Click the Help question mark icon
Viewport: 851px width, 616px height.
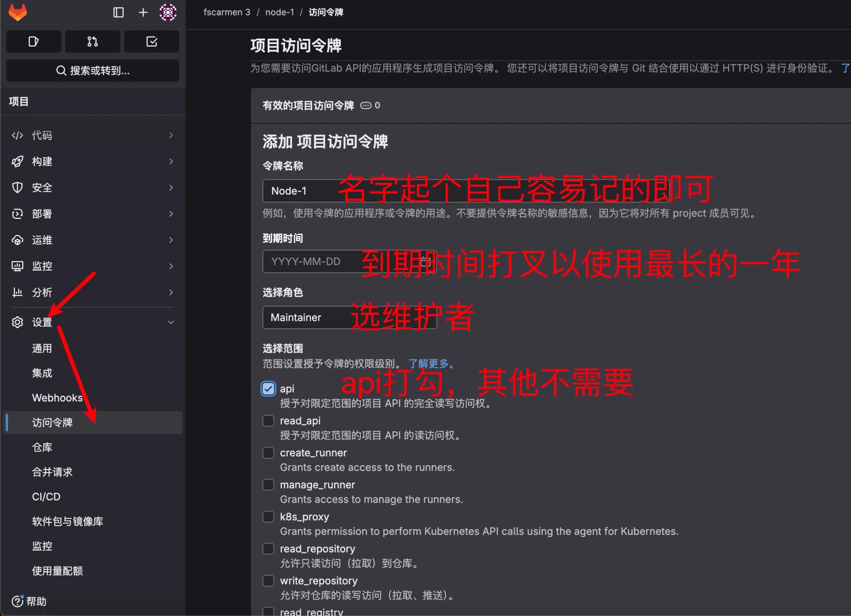click(17, 601)
